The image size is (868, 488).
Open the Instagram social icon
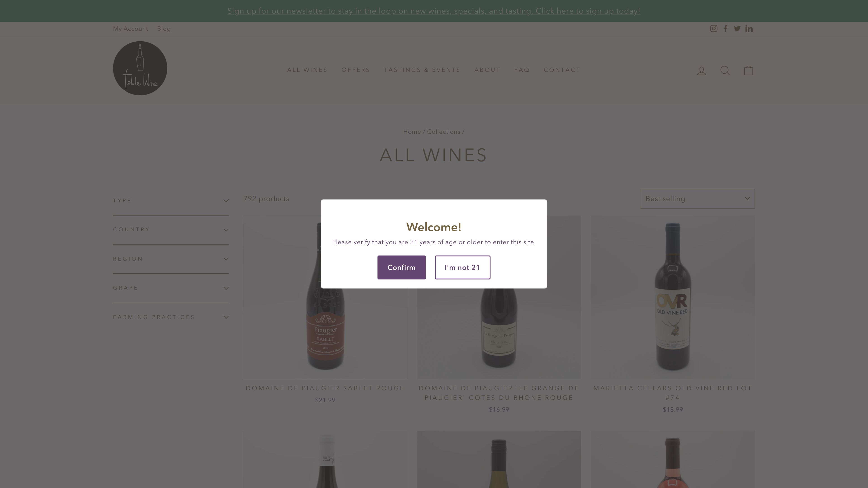[x=714, y=29]
